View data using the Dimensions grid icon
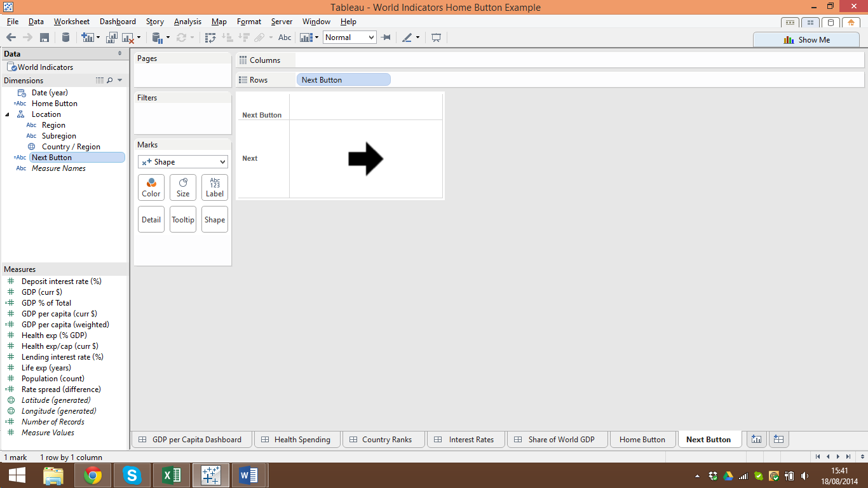The width and height of the screenshot is (868, 488). click(99, 81)
